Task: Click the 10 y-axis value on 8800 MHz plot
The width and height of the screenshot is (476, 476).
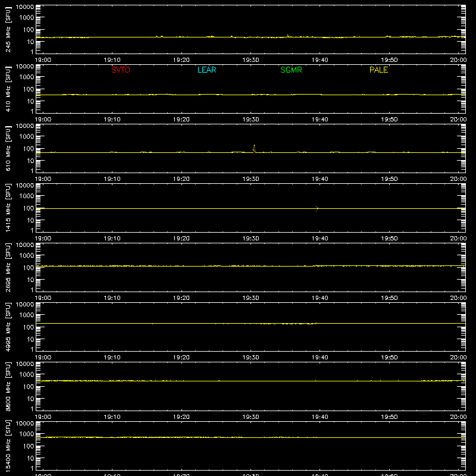Action: [30, 399]
